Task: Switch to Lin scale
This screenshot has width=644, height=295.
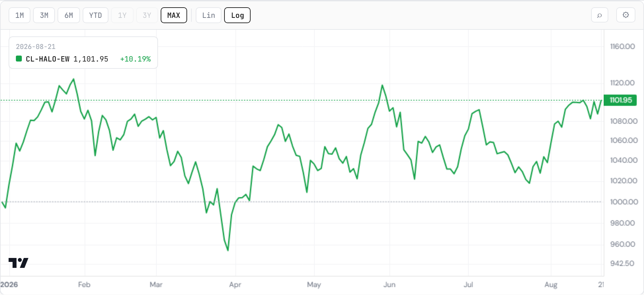Action: click(209, 15)
